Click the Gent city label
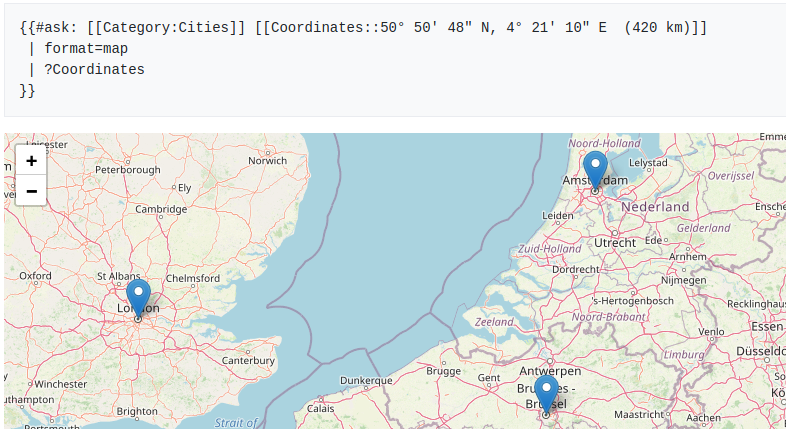 tap(489, 378)
